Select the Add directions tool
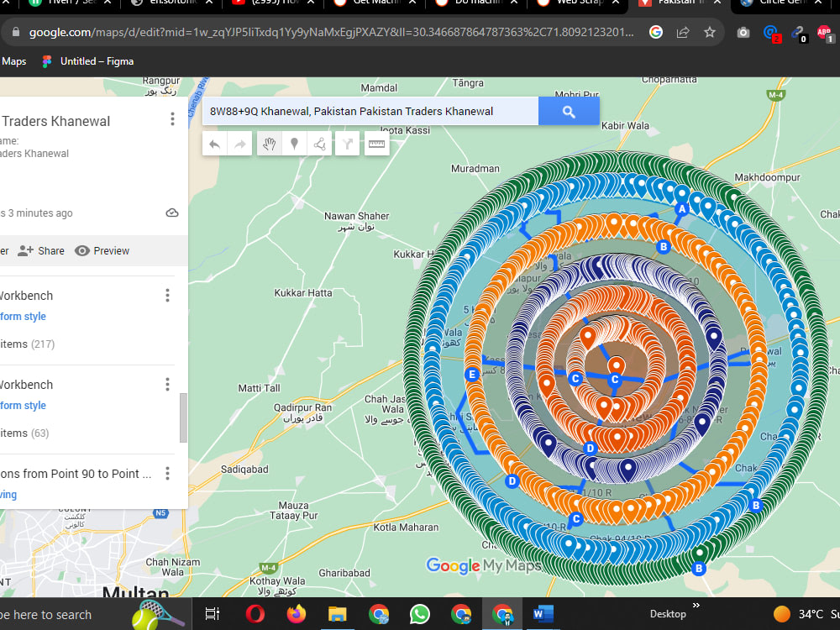The width and height of the screenshot is (840, 630). (x=347, y=144)
